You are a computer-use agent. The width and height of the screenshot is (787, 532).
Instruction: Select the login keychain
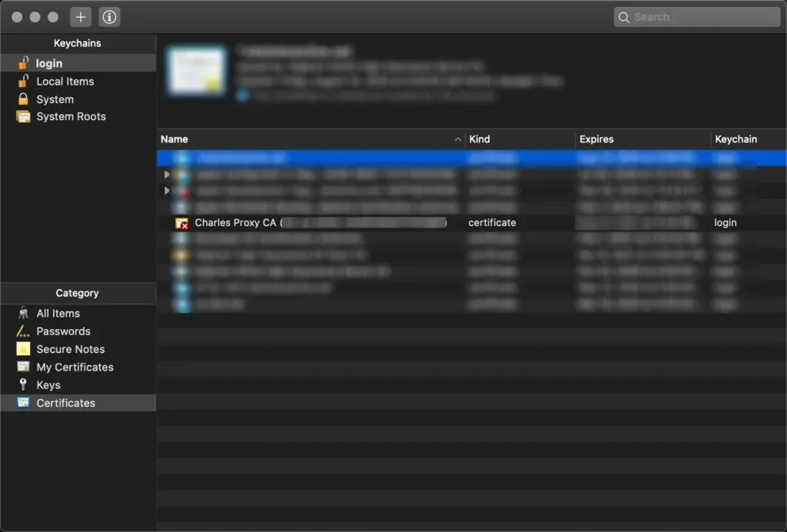78,63
